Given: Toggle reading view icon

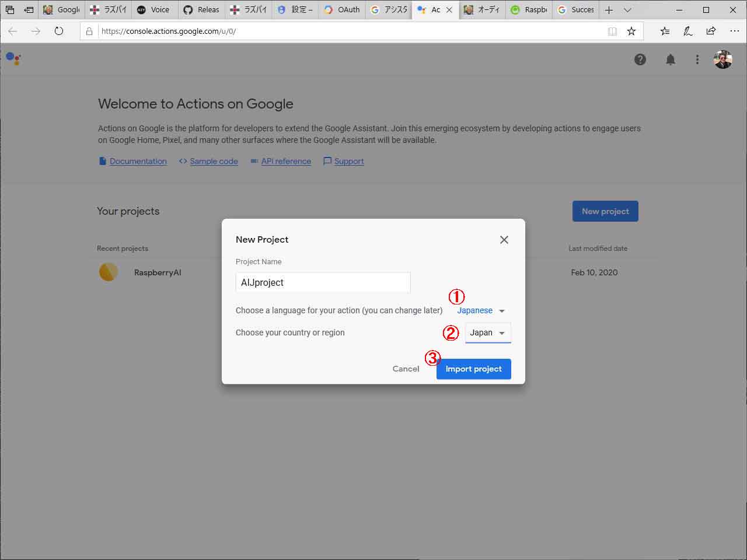Looking at the screenshot, I should coord(612,32).
